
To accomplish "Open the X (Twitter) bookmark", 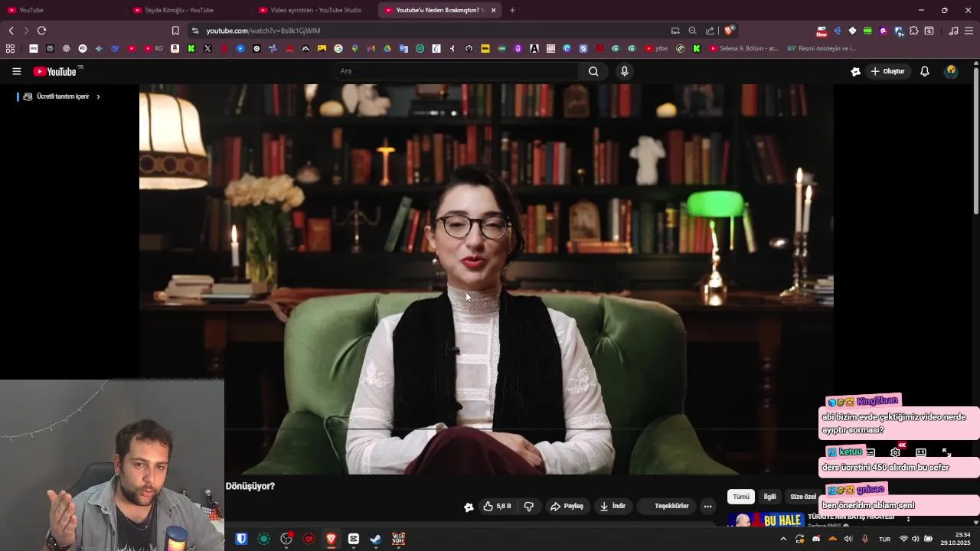I will pos(207,48).
